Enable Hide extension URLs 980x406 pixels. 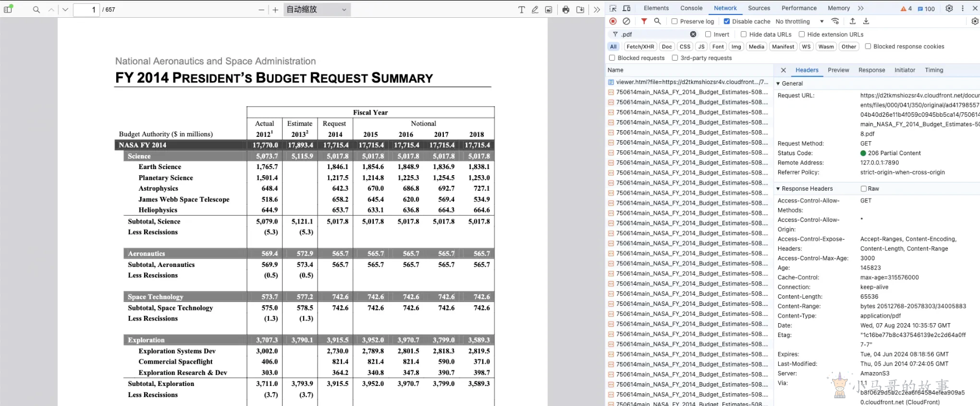[x=801, y=34]
